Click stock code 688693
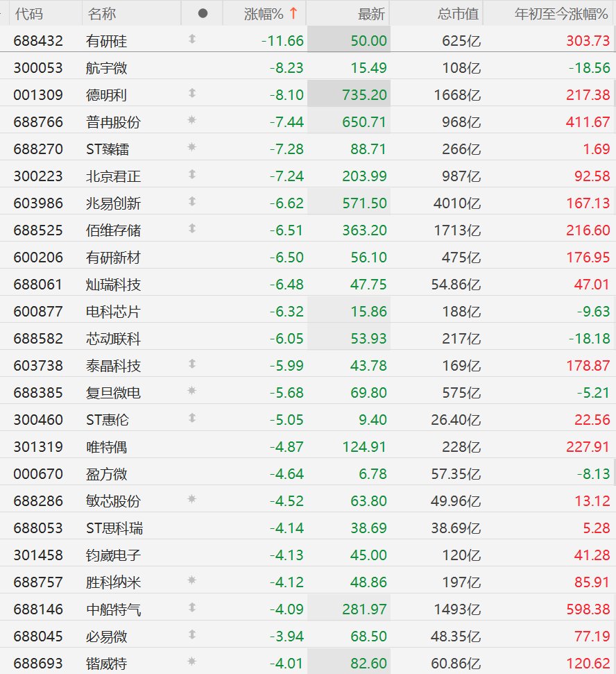616x674 pixels. pos(38,664)
